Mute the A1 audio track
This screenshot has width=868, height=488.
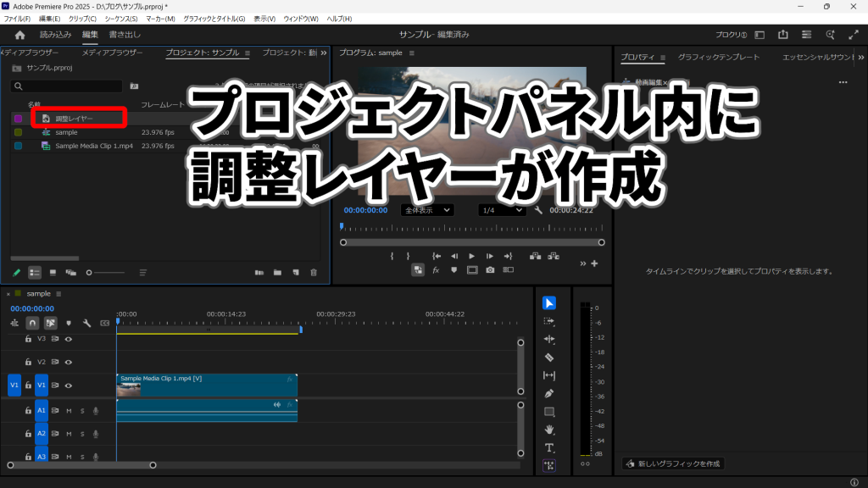click(69, 410)
